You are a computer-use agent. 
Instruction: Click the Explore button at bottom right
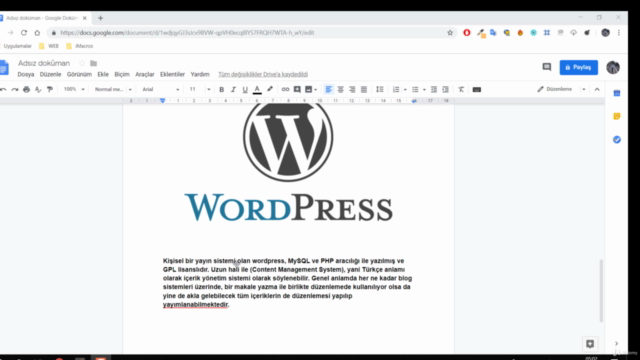point(590,344)
